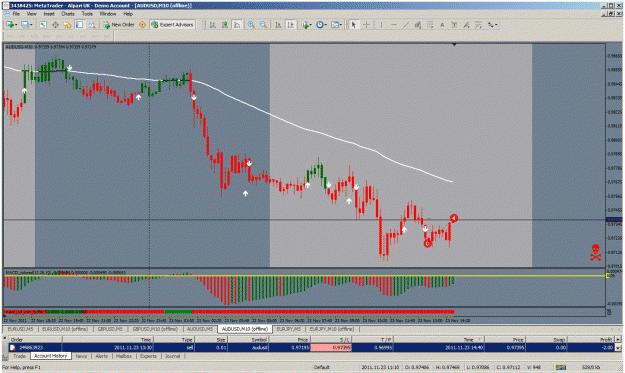Click the New Order button
Screen dimensions: 625x373
pyautogui.click(x=119, y=25)
